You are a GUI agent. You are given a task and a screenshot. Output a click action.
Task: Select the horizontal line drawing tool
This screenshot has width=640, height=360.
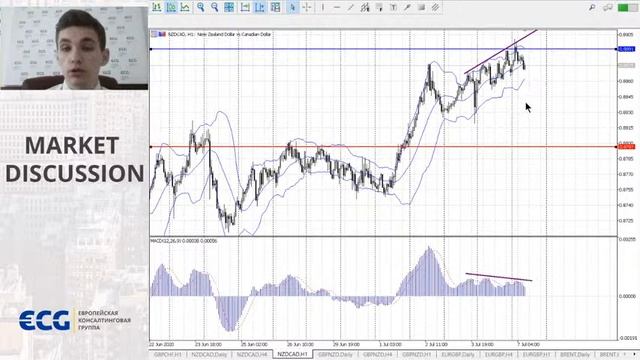click(x=337, y=7)
